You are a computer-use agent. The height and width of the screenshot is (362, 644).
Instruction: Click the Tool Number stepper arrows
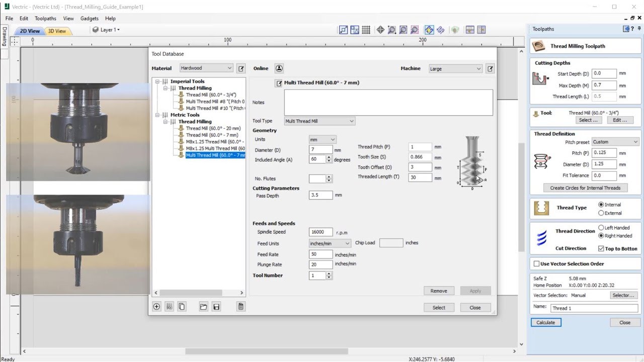329,276
